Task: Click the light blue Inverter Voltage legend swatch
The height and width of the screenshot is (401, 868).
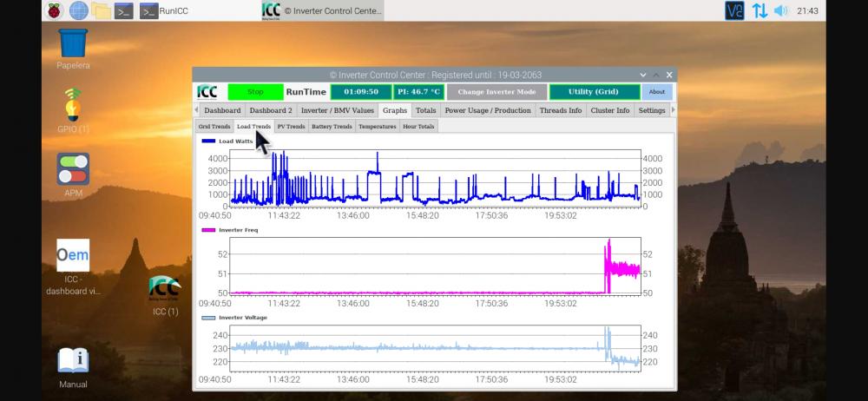Action: (208, 318)
